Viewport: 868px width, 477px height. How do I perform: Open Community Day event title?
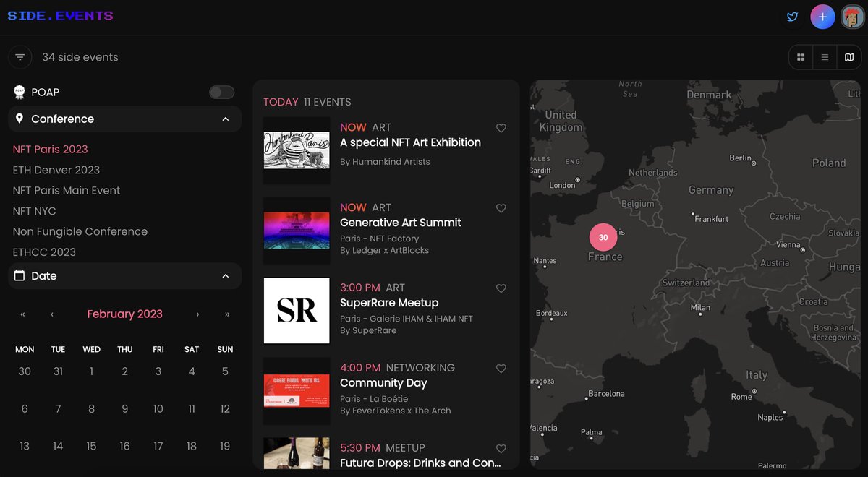[383, 383]
